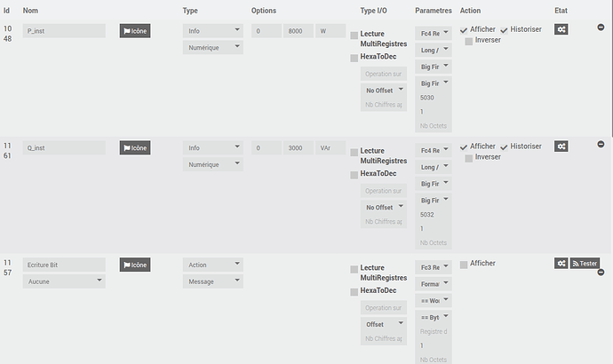Remove the P_inst command with minus icon
Screen dimensions: 613x364
click(x=601, y=28)
